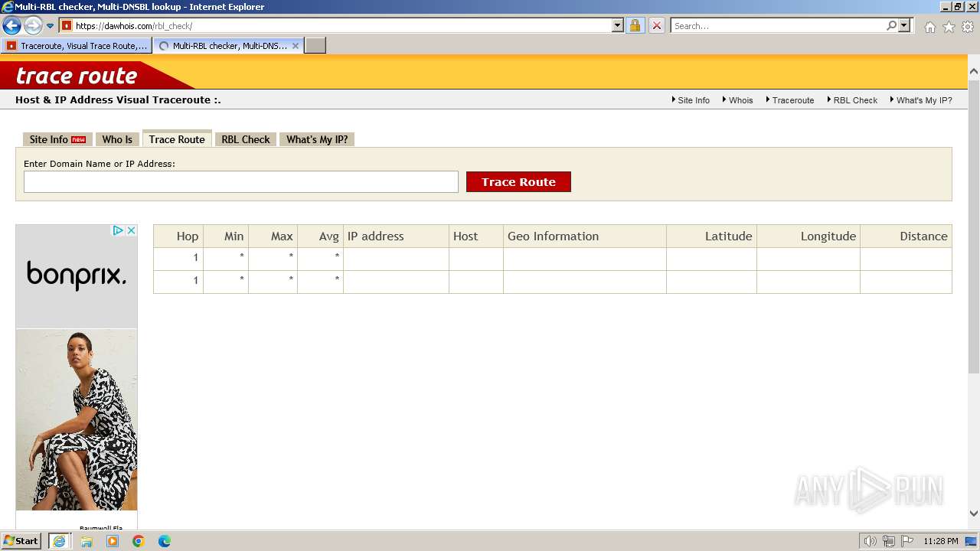Viewport: 980px width, 551px height.
Task: Open the Home icon
Action: (929, 27)
